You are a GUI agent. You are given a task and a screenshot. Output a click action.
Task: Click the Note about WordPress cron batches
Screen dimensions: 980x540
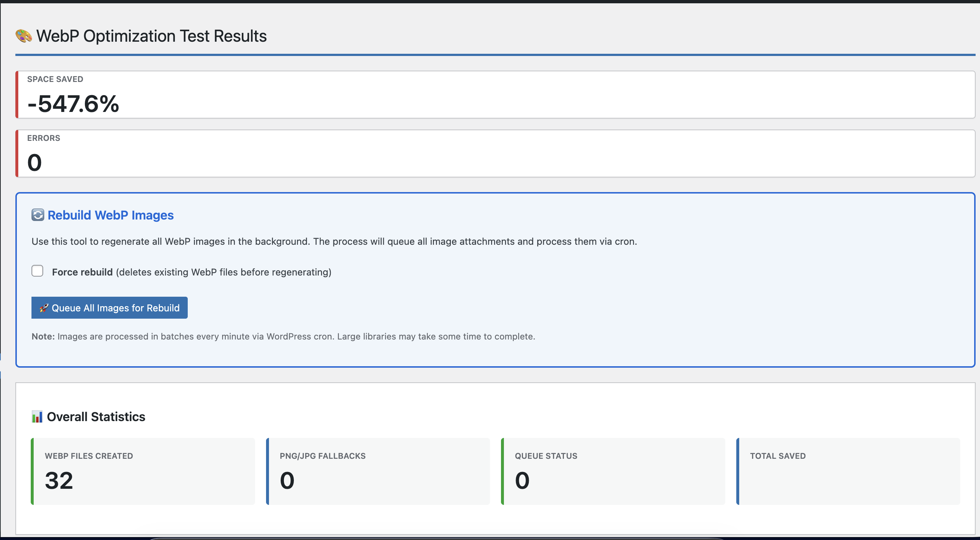pyautogui.click(x=283, y=337)
